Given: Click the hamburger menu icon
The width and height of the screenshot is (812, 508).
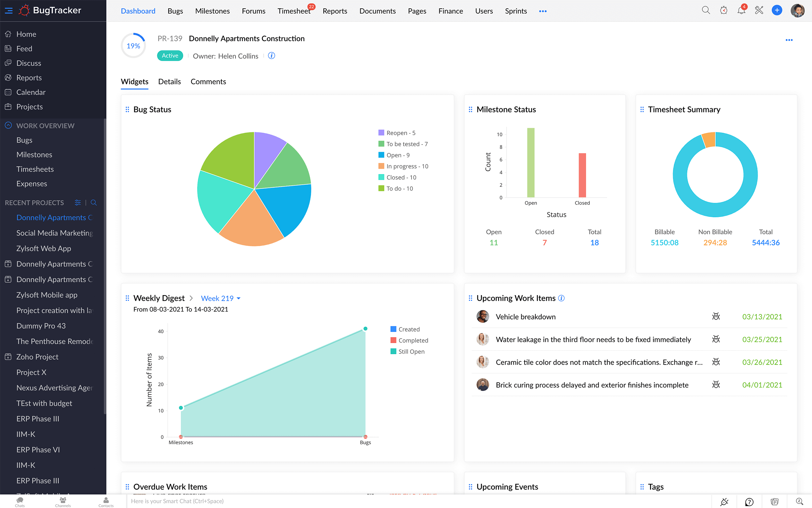Looking at the screenshot, I should point(9,10).
